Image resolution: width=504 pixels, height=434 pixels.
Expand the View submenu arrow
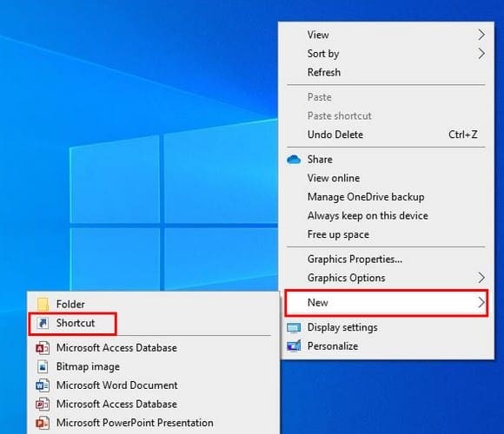tap(481, 35)
